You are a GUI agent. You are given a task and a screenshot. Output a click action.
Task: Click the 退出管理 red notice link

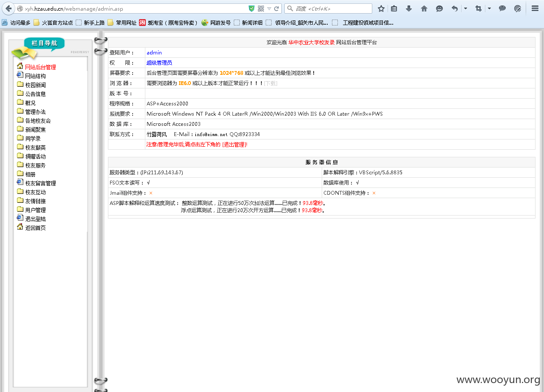point(234,145)
